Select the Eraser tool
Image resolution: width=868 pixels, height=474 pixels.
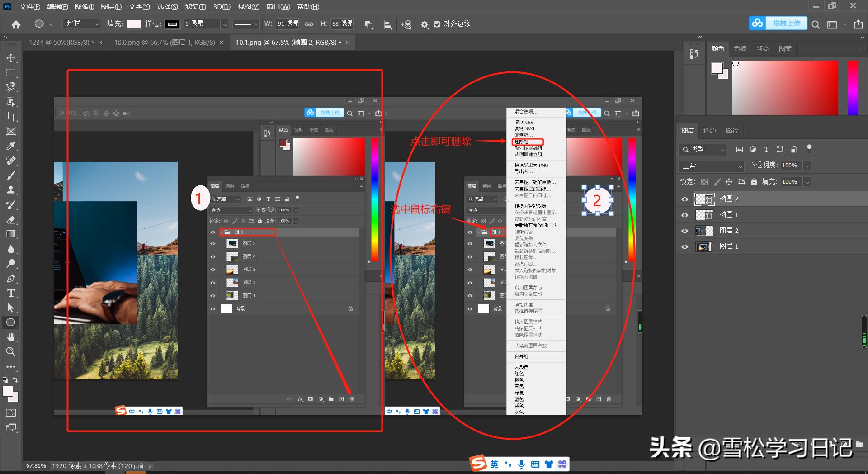click(11, 220)
